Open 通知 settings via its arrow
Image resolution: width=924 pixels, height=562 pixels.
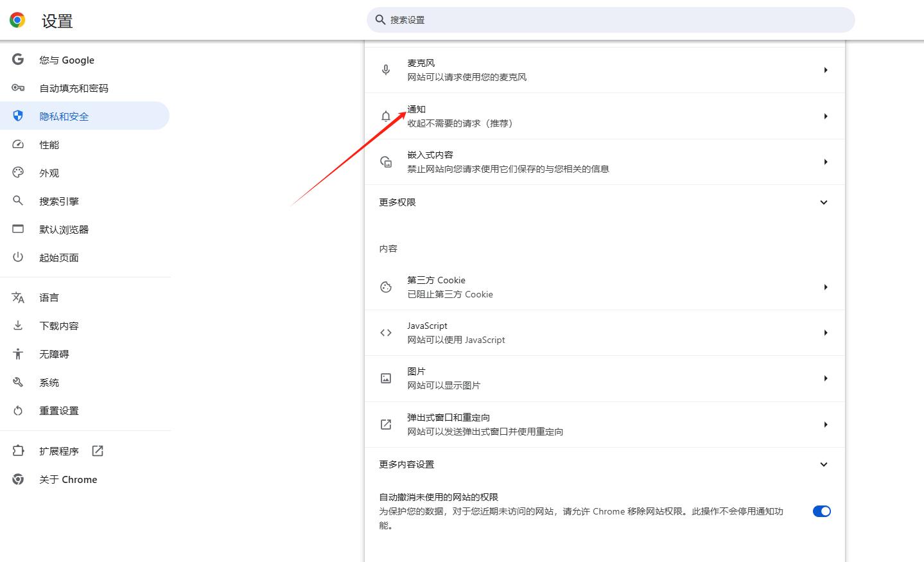click(826, 116)
